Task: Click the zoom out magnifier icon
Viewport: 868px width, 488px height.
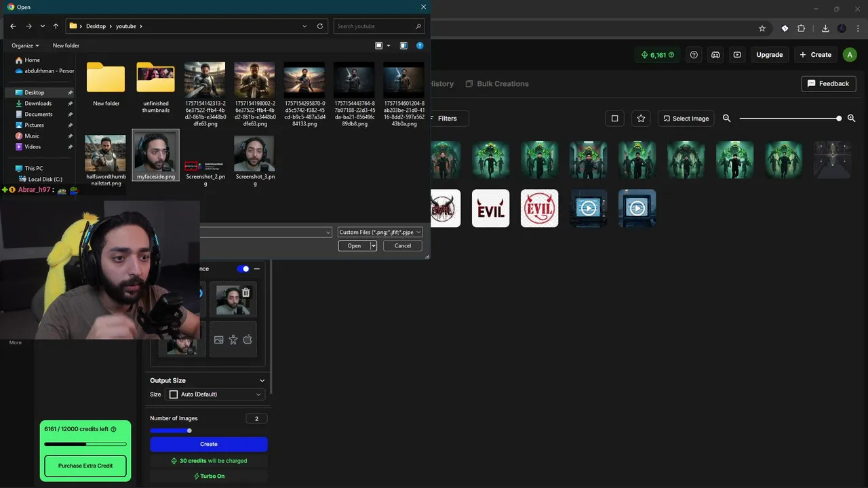Action: point(726,118)
